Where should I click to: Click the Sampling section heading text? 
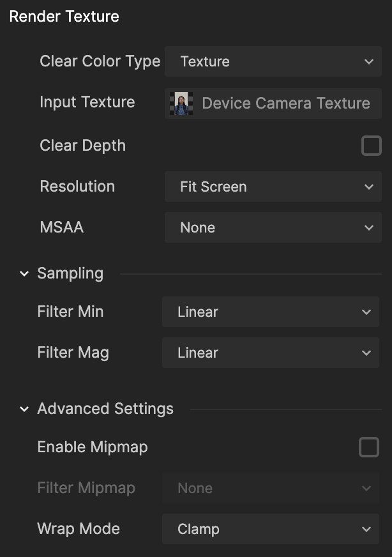70,273
